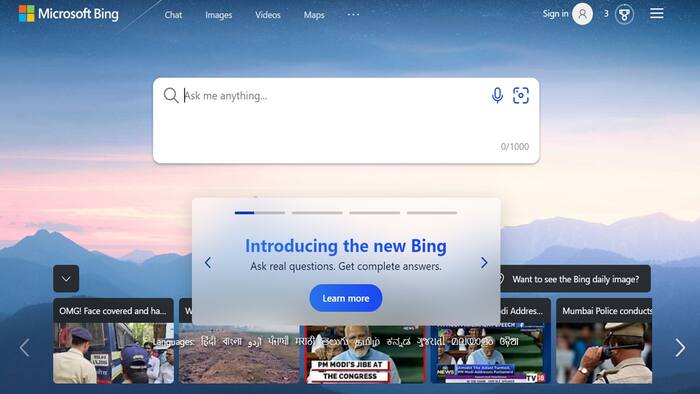The width and height of the screenshot is (700, 394).
Task: Open the hamburger settings menu
Action: click(x=657, y=13)
